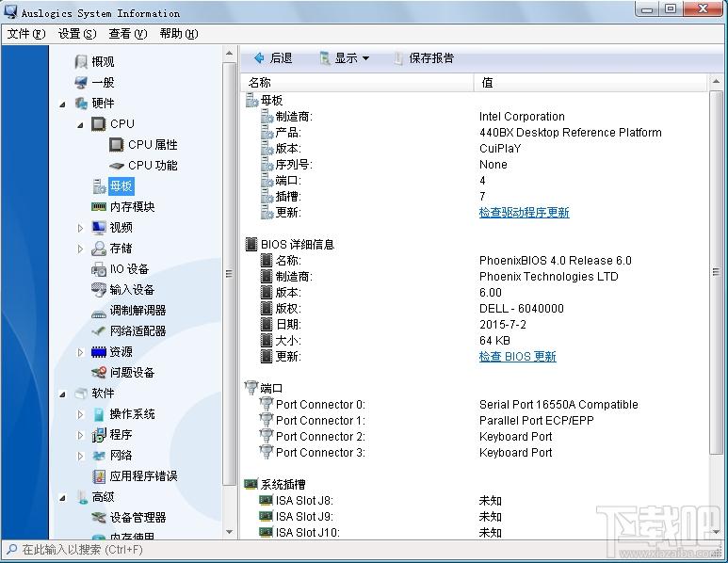This screenshot has height=563, width=728.
Task: Expand the 网络 tree node
Action: pos(80,456)
